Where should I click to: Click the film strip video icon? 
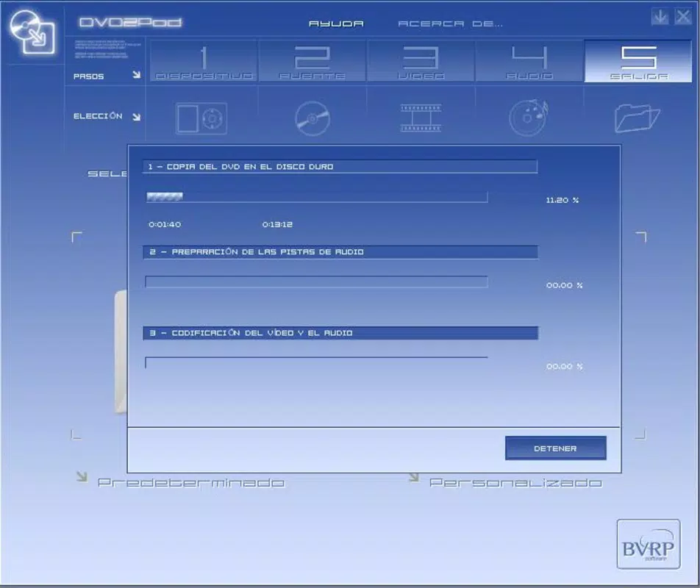(x=421, y=118)
